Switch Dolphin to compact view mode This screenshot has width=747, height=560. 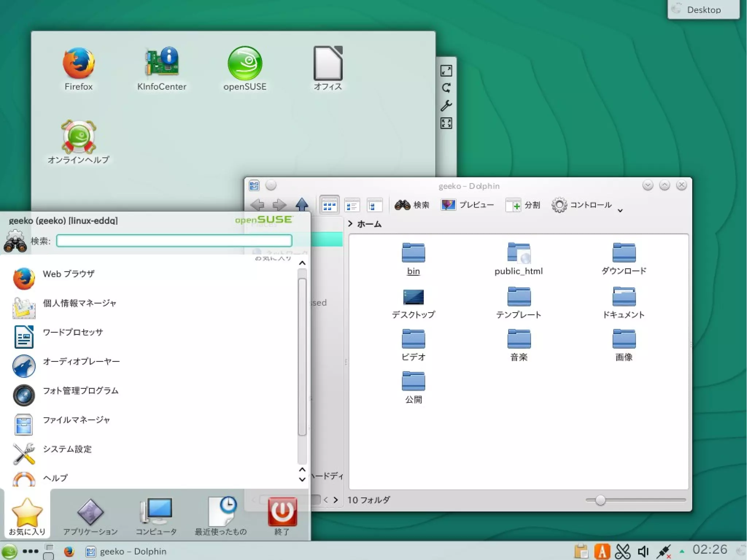352,205
